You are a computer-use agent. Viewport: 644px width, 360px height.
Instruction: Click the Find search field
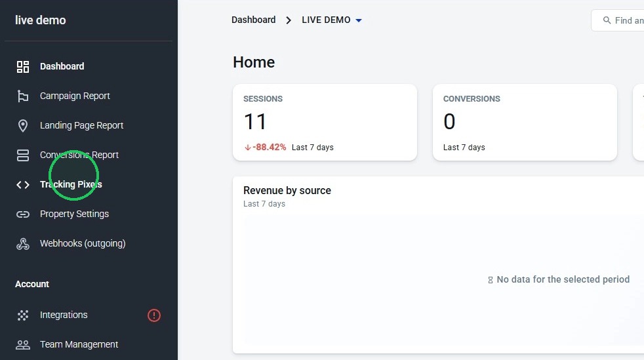pyautogui.click(x=618, y=20)
